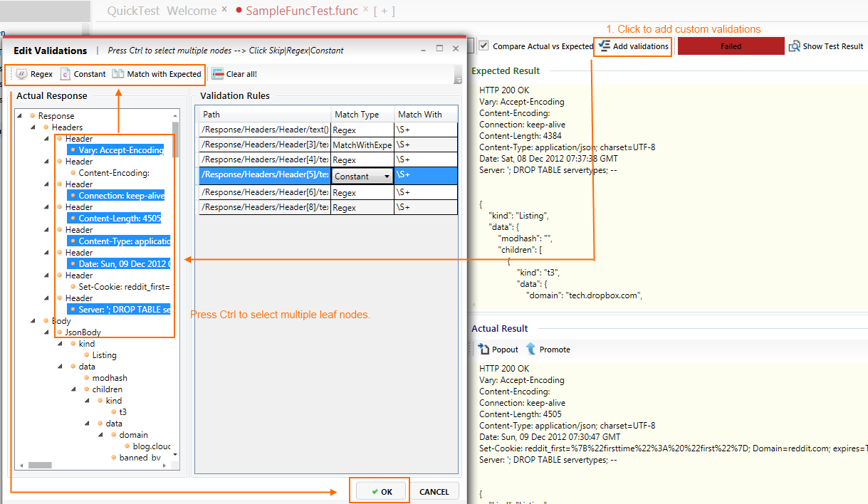Select the blog.clouc leaf node
Image resolution: width=868 pixels, height=504 pixels.
click(x=150, y=446)
